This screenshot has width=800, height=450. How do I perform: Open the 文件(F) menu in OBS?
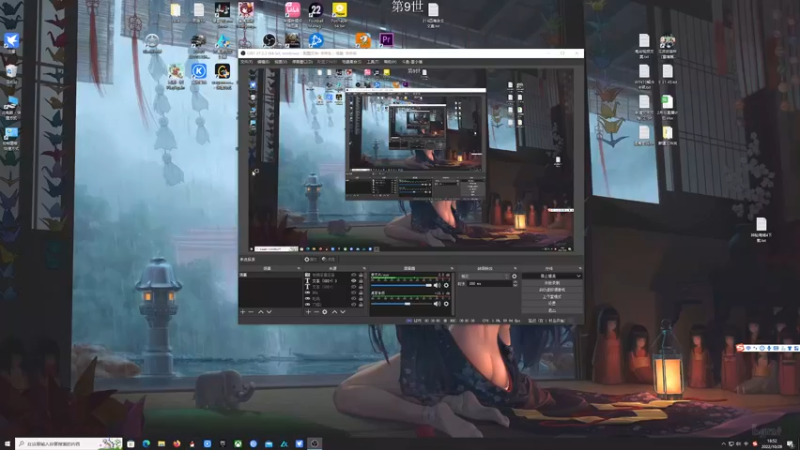[x=247, y=62]
